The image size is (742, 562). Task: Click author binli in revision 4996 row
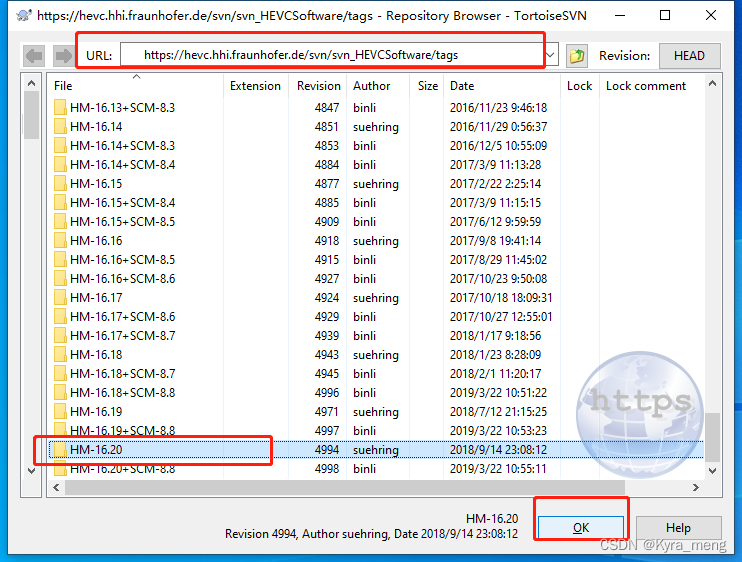364,393
